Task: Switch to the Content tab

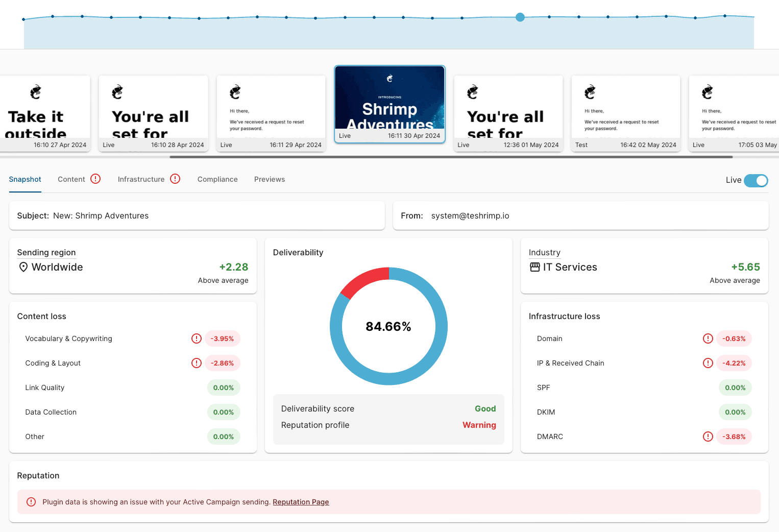Action: tap(71, 179)
